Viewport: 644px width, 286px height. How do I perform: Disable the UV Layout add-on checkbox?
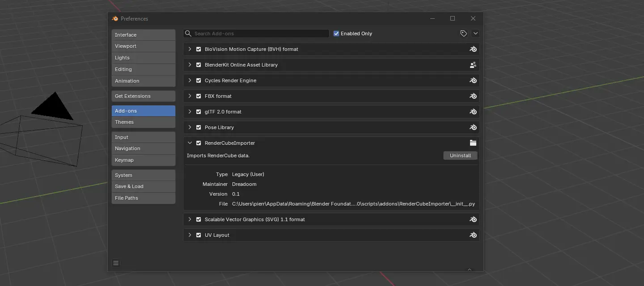pos(199,235)
